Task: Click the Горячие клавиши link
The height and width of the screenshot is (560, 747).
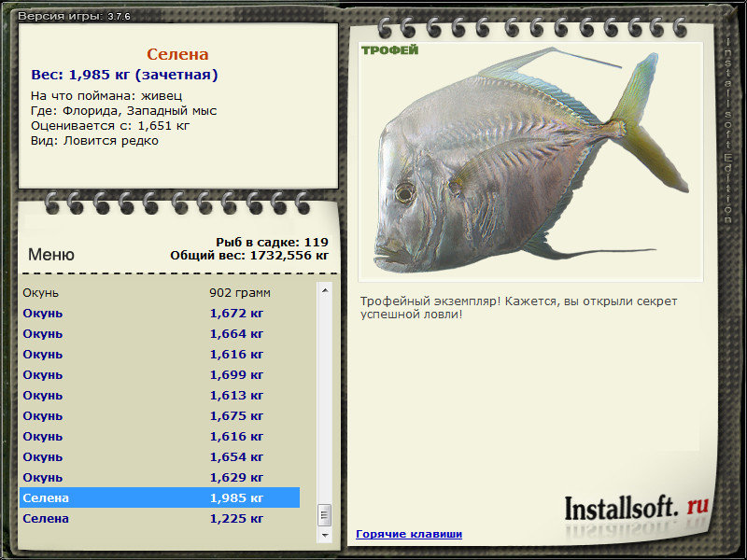Action: 409,534
